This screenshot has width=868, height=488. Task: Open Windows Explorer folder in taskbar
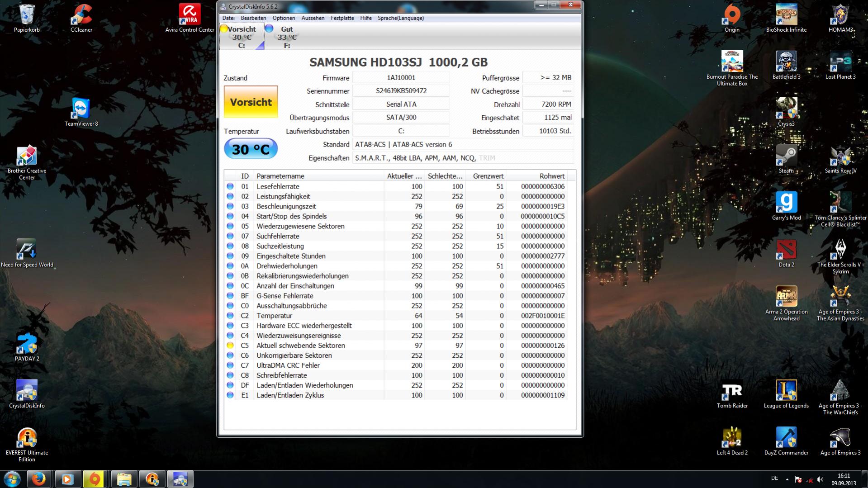point(124,479)
